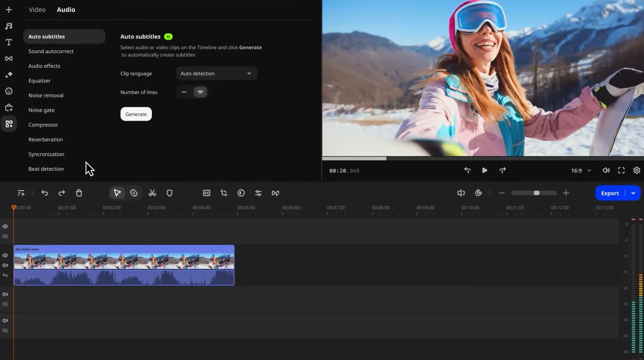Mute the video track's audio
644x360 pixels.
5,265
